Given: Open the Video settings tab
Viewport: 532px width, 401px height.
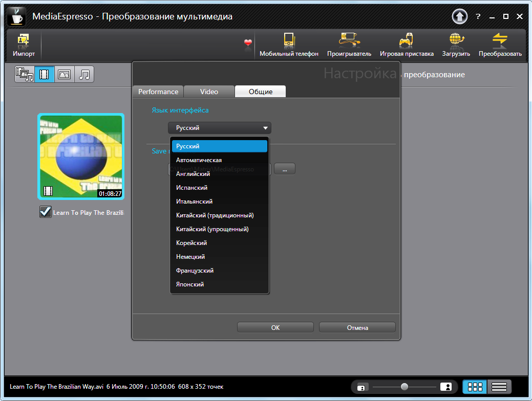Looking at the screenshot, I should (x=209, y=92).
